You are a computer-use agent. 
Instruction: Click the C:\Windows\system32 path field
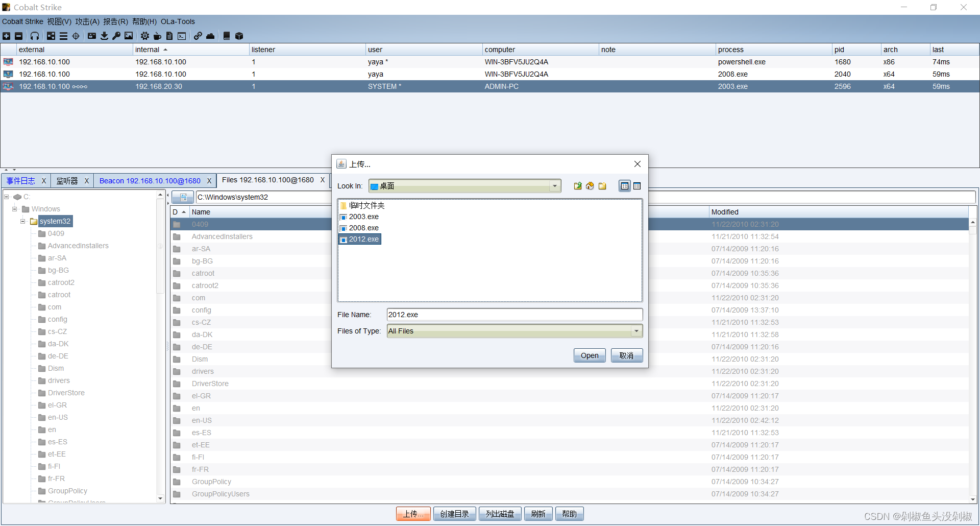[x=263, y=197]
